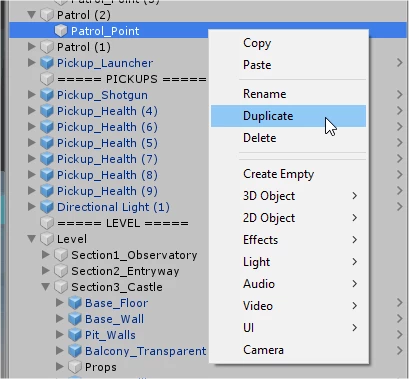Click the Pickup_Health (6) prefab icon
This screenshot has width=409, height=379.
click(47, 127)
